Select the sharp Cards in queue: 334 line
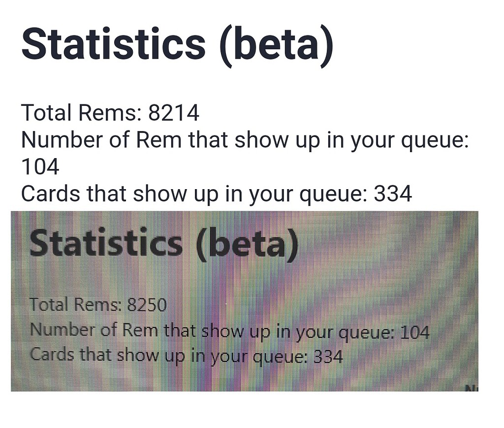The width and height of the screenshot is (504, 428). pos(217,194)
